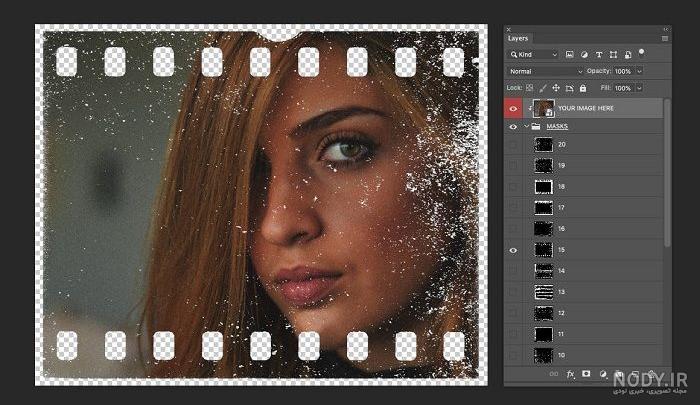The image size is (700, 405).
Task: Select thumbnail of mask layer 20
Action: point(543,145)
